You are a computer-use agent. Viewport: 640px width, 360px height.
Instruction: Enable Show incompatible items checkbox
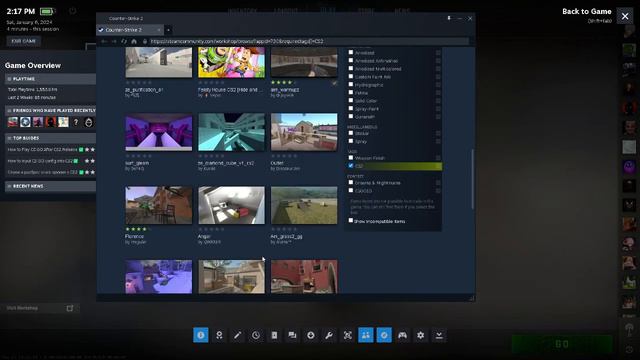pos(351,220)
